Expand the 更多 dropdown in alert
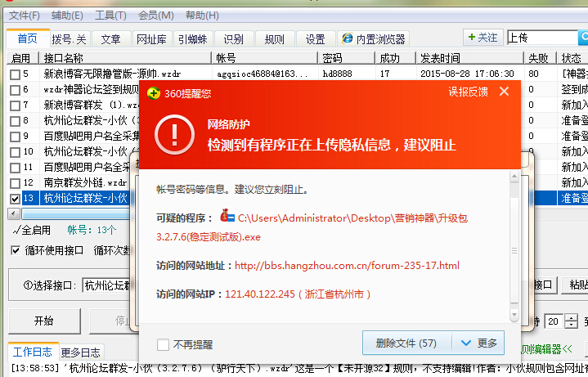Image resolution: width=588 pixels, height=377 pixels. pos(478,343)
